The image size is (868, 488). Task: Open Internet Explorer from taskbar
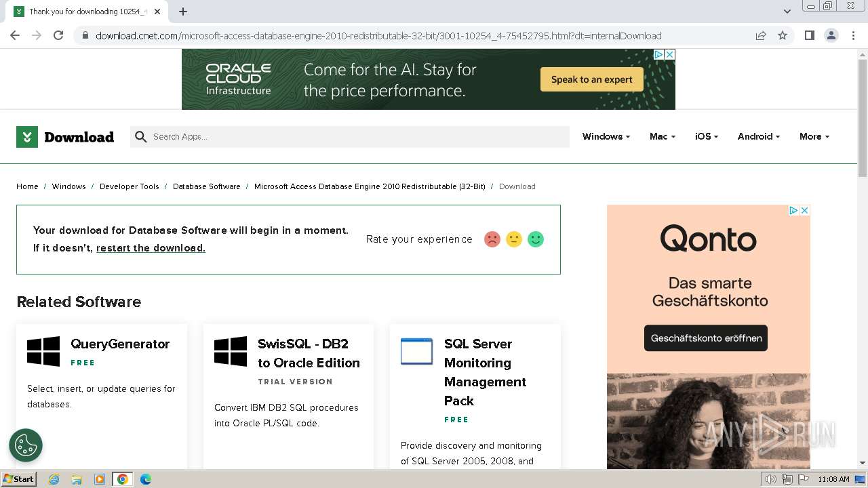(x=54, y=479)
